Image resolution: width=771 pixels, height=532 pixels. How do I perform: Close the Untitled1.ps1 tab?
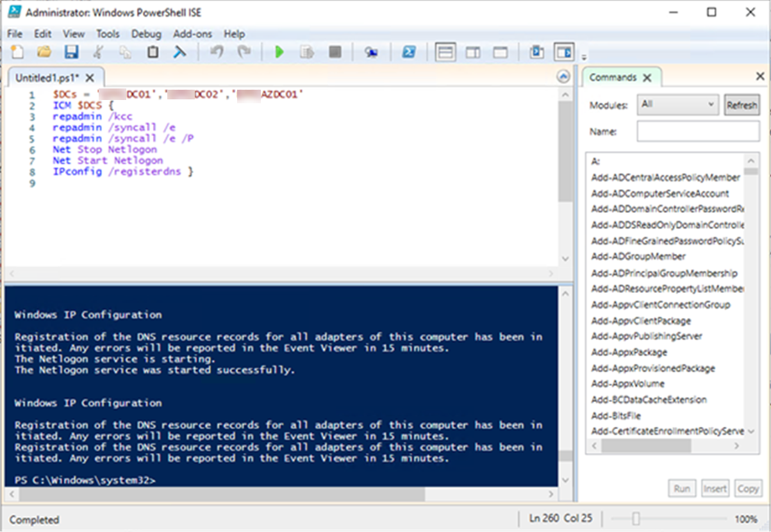pos(90,78)
